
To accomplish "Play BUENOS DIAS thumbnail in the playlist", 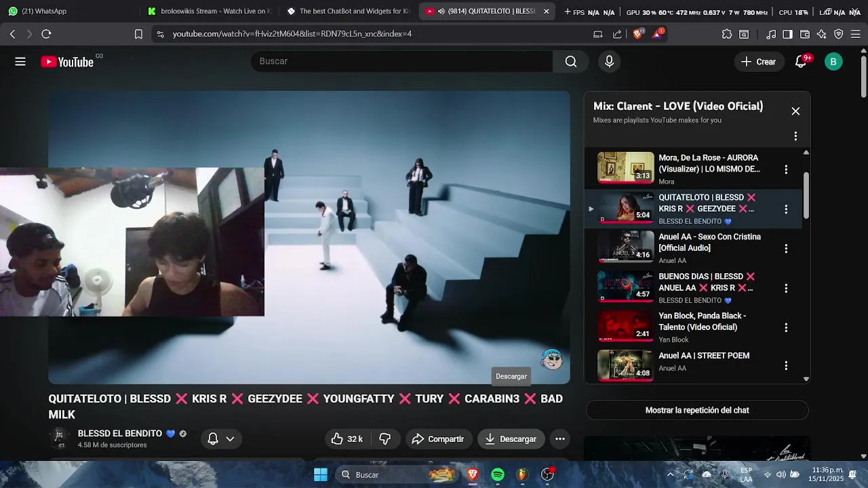I will [x=625, y=287].
